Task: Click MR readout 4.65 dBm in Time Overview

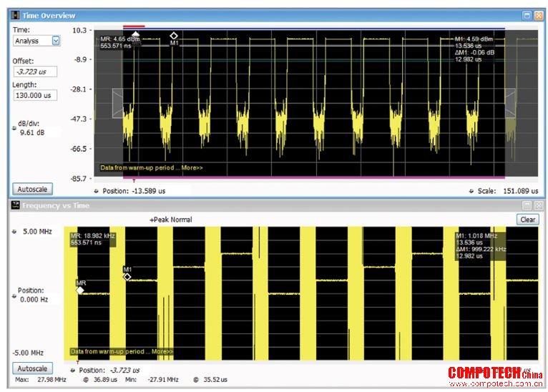Action: pos(120,39)
